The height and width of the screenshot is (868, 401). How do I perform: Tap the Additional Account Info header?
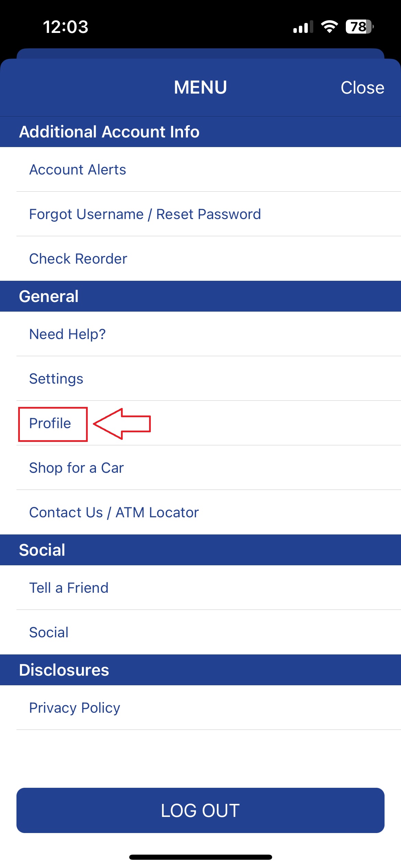point(200,132)
